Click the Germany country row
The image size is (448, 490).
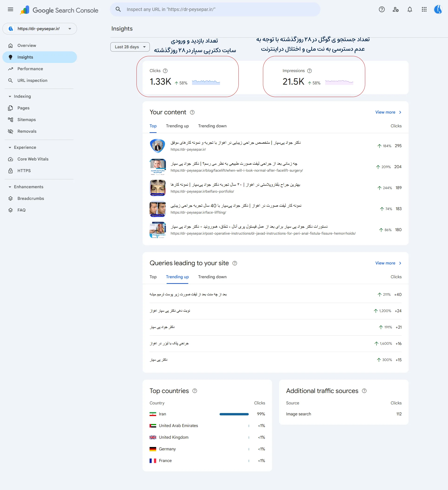click(x=207, y=449)
